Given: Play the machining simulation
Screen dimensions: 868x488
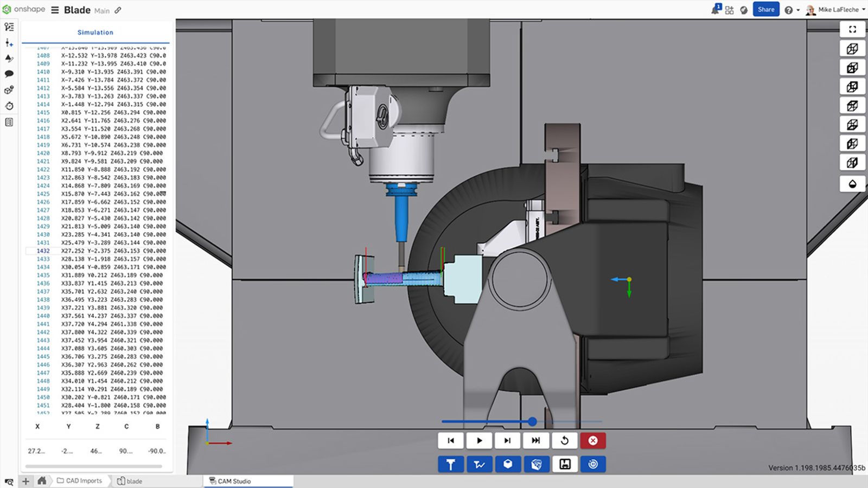Looking at the screenshot, I should (x=479, y=440).
